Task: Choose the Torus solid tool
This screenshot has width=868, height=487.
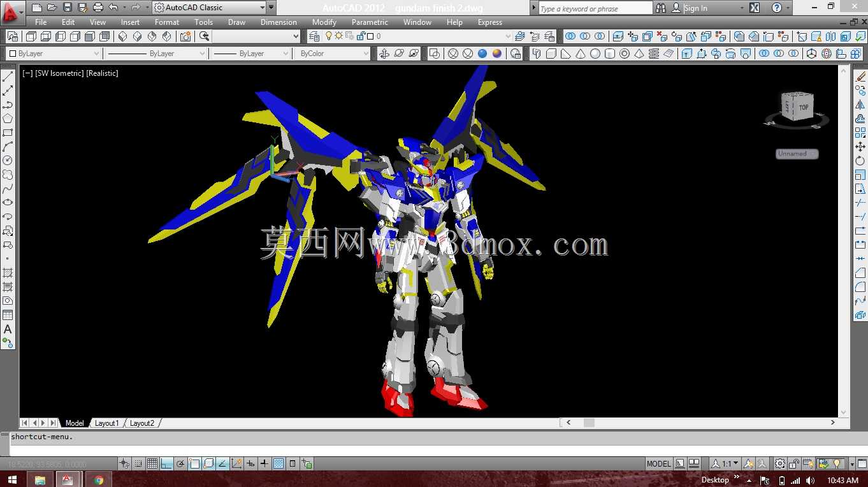Action: 625,54
